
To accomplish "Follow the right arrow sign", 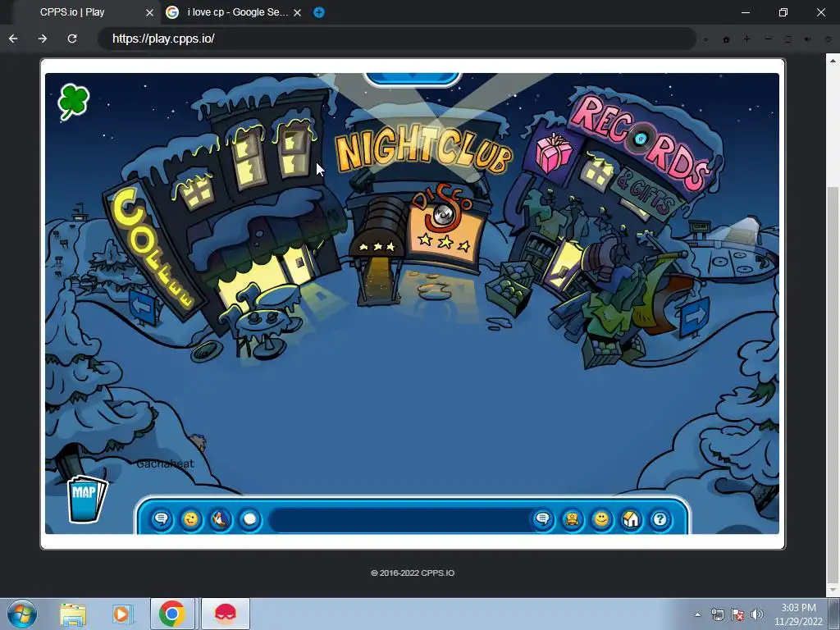I will click(x=695, y=317).
